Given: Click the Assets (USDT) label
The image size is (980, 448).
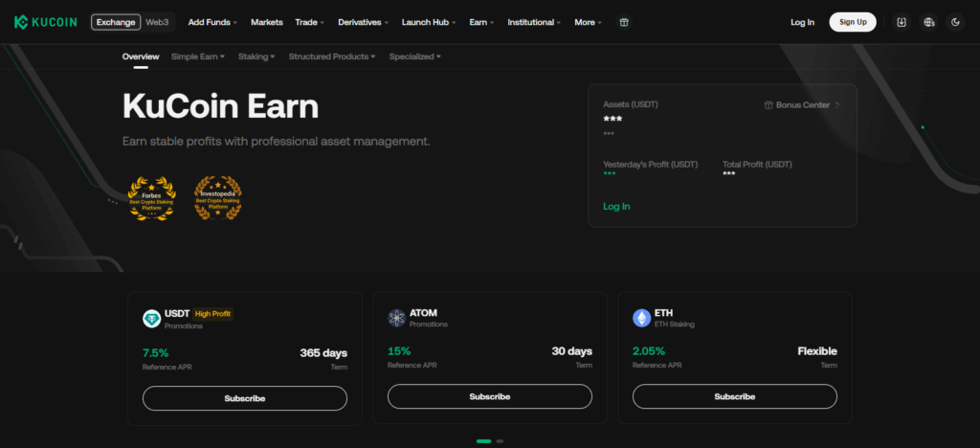Looking at the screenshot, I should [x=631, y=105].
